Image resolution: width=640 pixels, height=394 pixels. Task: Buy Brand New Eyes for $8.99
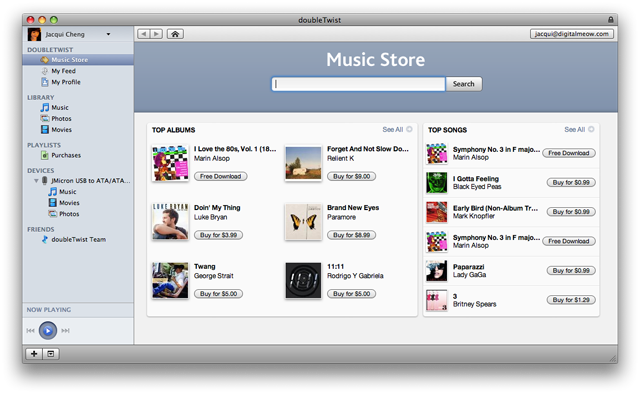click(351, 235)
